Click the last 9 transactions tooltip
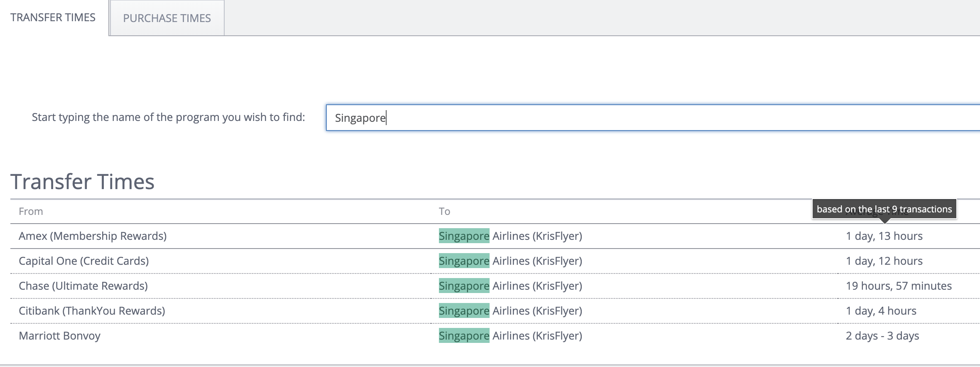Viewport: 980px width, 367px height. tap(884, 209)
